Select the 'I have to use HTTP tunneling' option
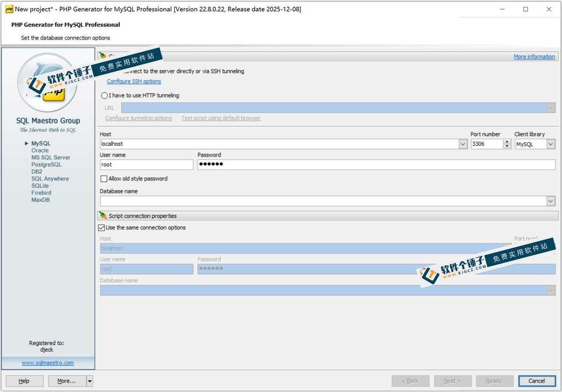The image size is (562, 392). [104, 96]
